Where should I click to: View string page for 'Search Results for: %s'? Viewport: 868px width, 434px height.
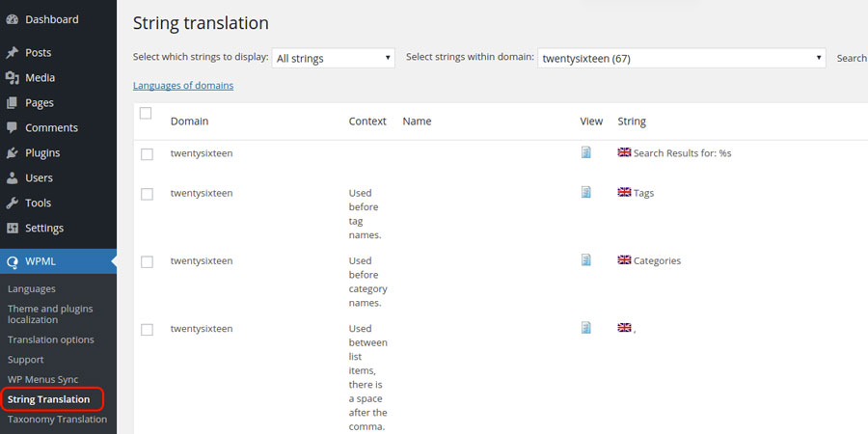[x=586, y=152]
